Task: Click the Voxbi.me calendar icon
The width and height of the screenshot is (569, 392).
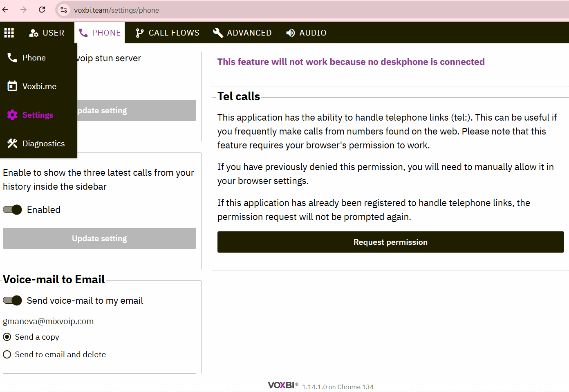Action: pos(12,86)
